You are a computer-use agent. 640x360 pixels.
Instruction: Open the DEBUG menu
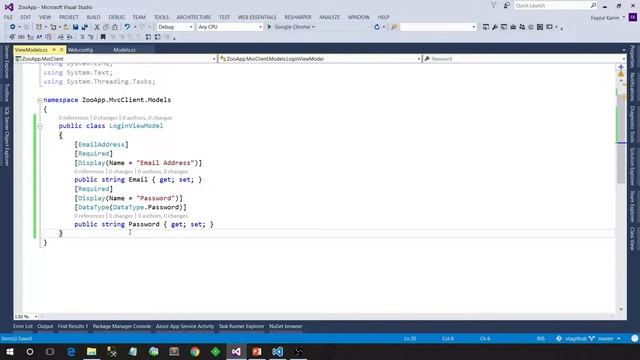coord(116,17)
